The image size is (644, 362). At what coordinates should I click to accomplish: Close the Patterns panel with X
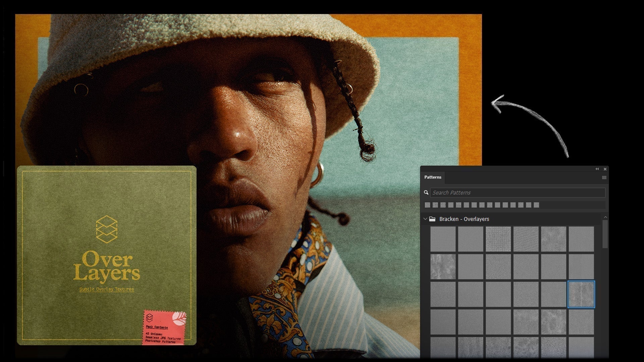605,169
